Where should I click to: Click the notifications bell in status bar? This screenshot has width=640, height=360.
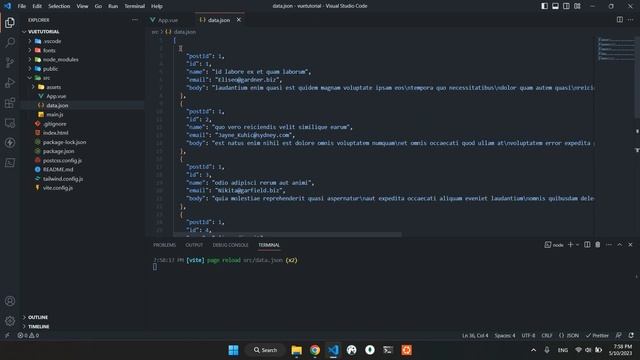coord(631,335)
